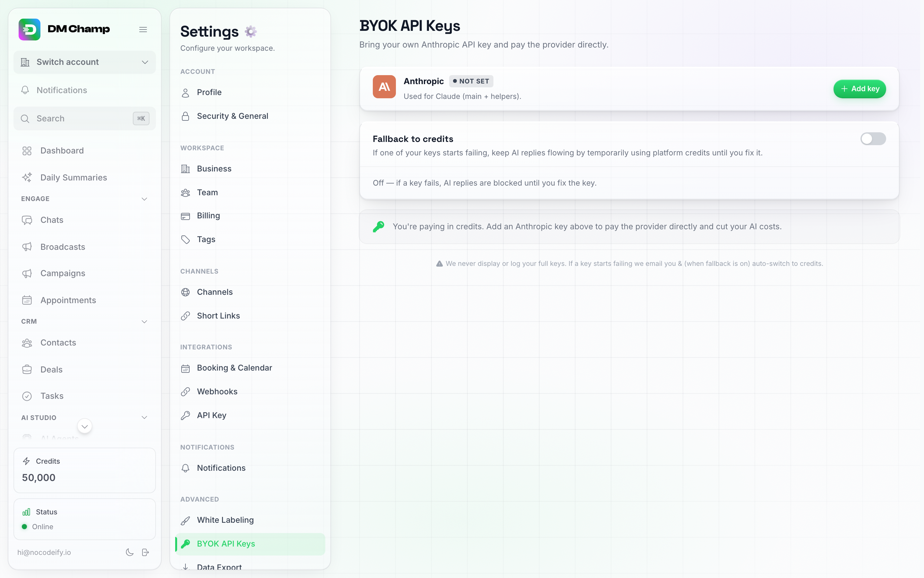Viewport: 924px width, 578px height.
Task: Click the Webhooks link icon
Action: pos(185,391)
